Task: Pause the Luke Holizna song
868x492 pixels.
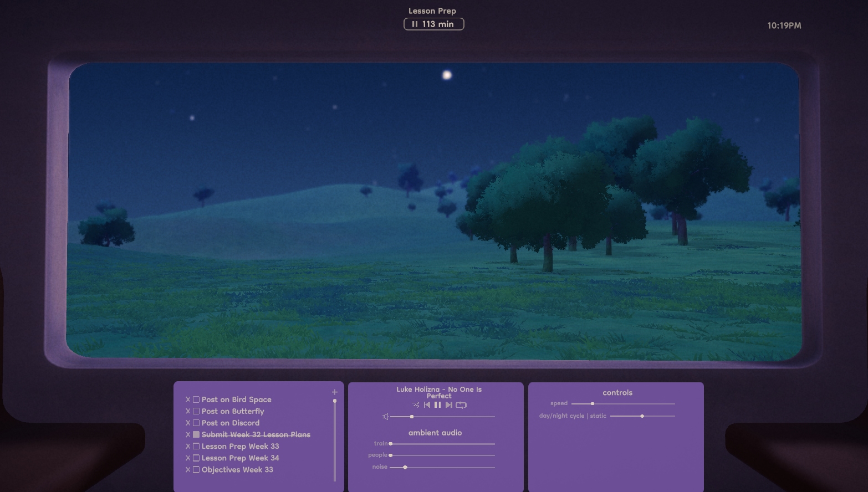Action: coord(438,405)
